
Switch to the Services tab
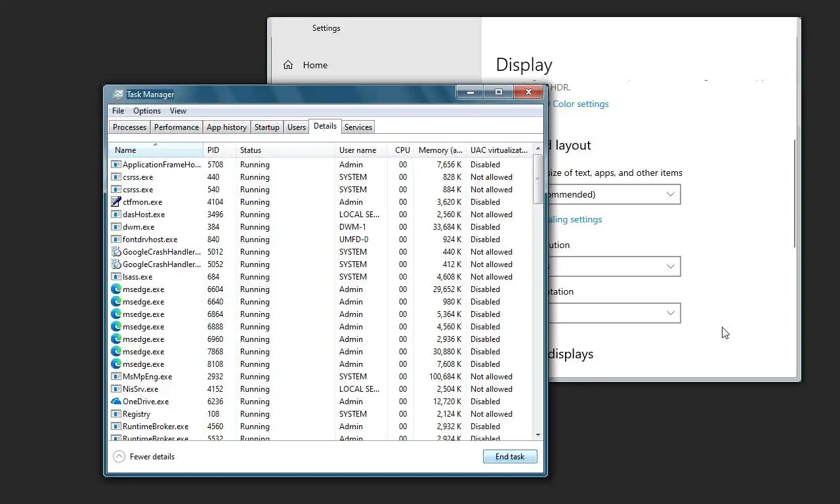pyautogui.click(x=358, y=127)
